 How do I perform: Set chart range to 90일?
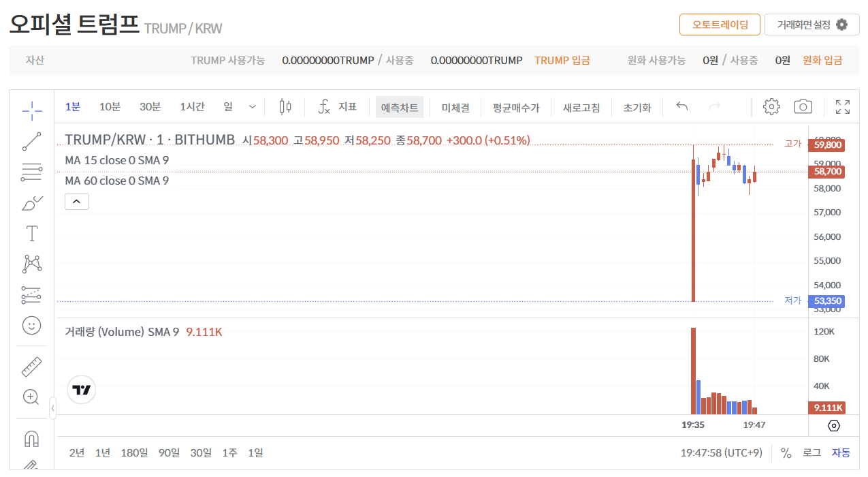(169, 452)
